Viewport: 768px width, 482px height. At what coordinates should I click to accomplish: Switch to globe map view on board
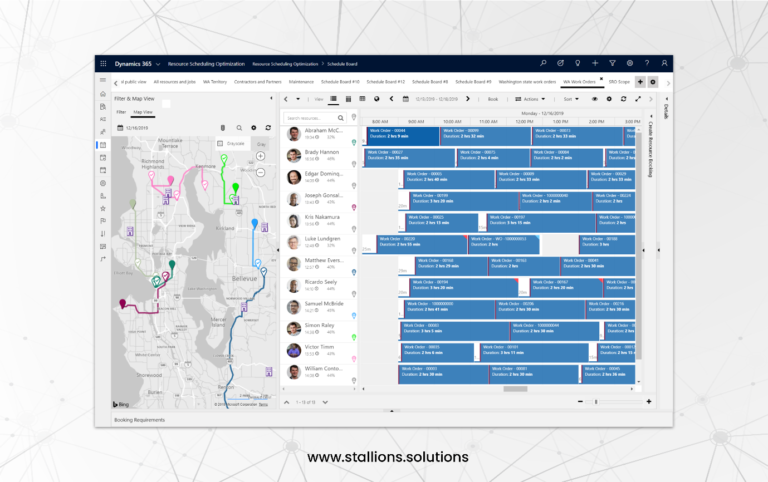(x=376, y=99)
